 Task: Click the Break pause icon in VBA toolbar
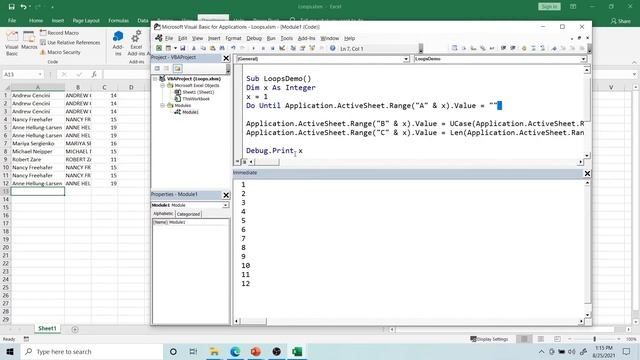[x=263, y=48]
